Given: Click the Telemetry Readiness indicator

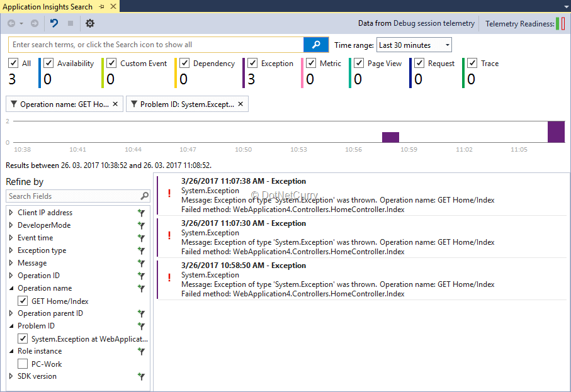Looking at the screenshot, I should (560, 24).
